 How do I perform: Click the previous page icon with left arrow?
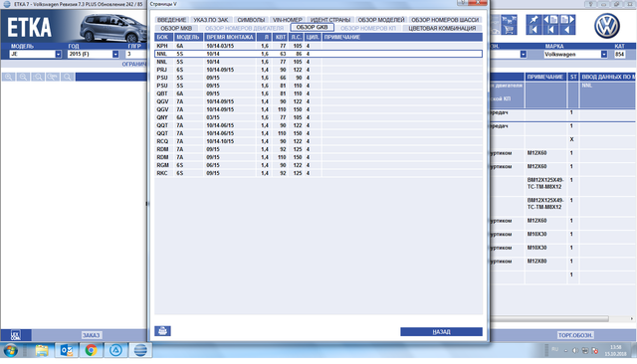click(x=550, y=20)
